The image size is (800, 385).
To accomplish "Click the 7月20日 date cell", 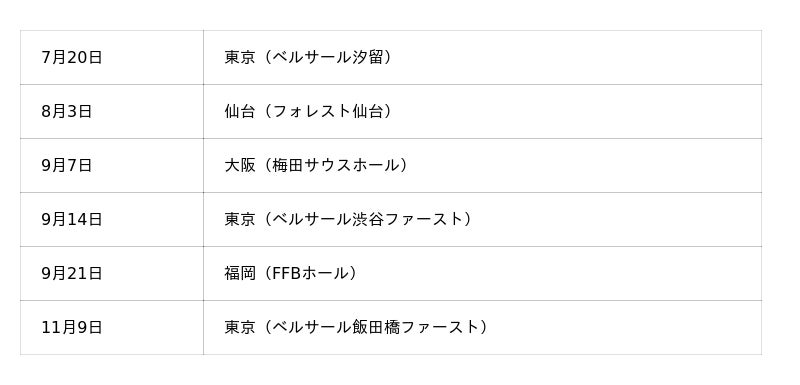I will [x=112, y=58].
